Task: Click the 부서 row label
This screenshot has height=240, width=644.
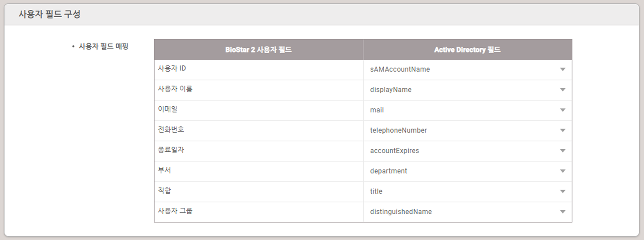Action: 164,170
